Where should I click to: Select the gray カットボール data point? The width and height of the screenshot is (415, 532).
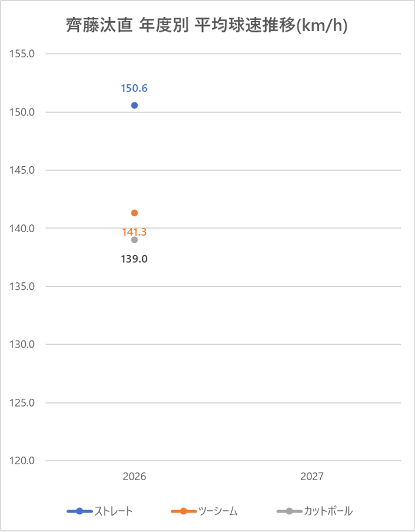(134, 240)
